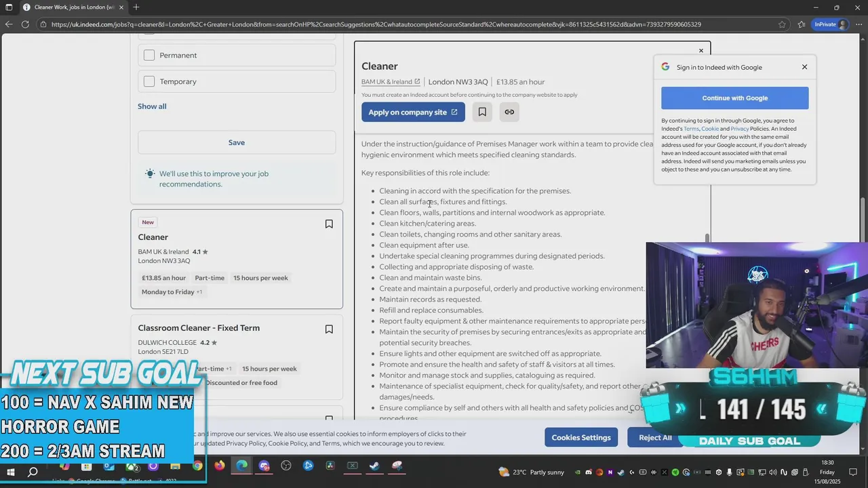
Task: Go back using the browser back arrow
Action: [8, 24]
